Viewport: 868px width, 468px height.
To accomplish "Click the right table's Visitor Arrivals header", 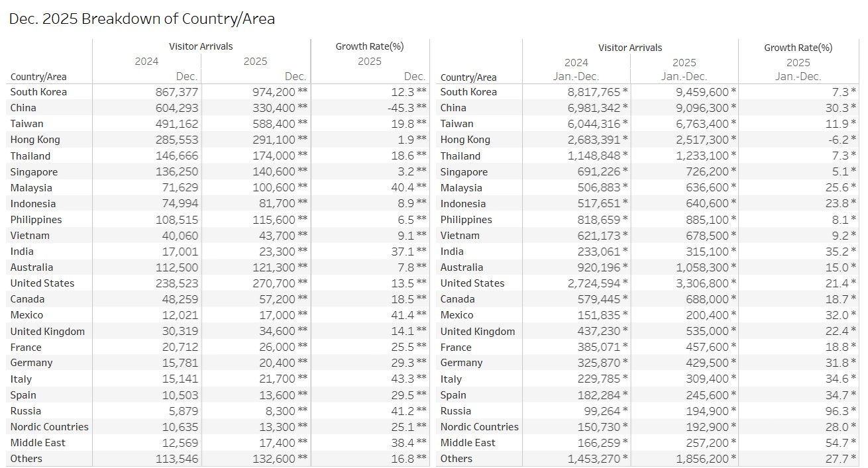I will click(x=629, y=48).
